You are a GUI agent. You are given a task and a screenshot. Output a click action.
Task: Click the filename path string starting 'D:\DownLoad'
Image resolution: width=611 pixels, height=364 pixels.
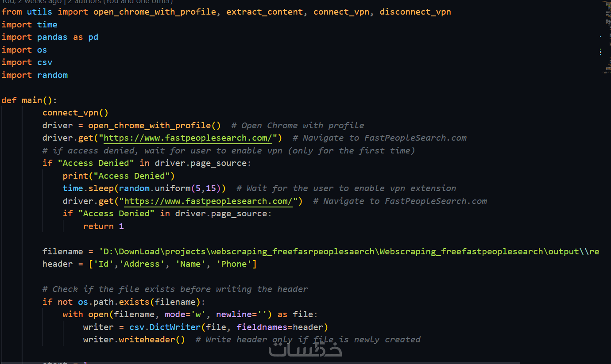(349, 252)
